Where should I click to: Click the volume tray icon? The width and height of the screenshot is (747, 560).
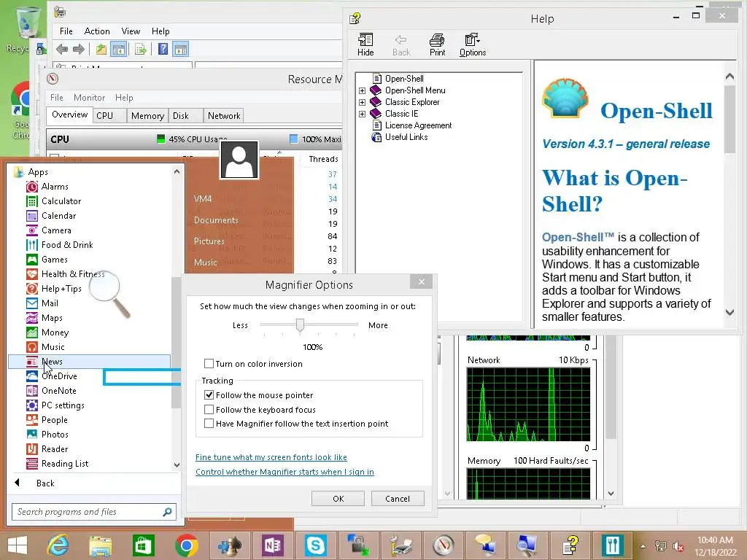coord(678,545)
